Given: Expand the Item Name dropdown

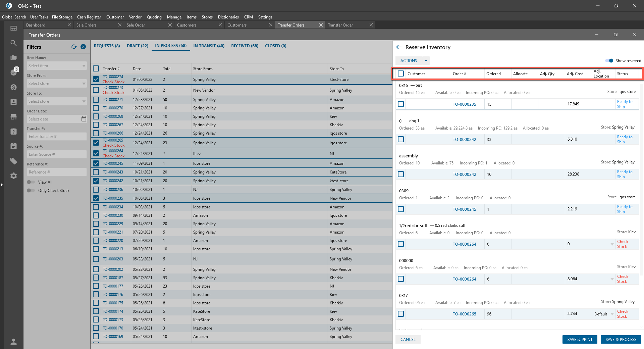Looking at the screenshot, I should [84, 66].
